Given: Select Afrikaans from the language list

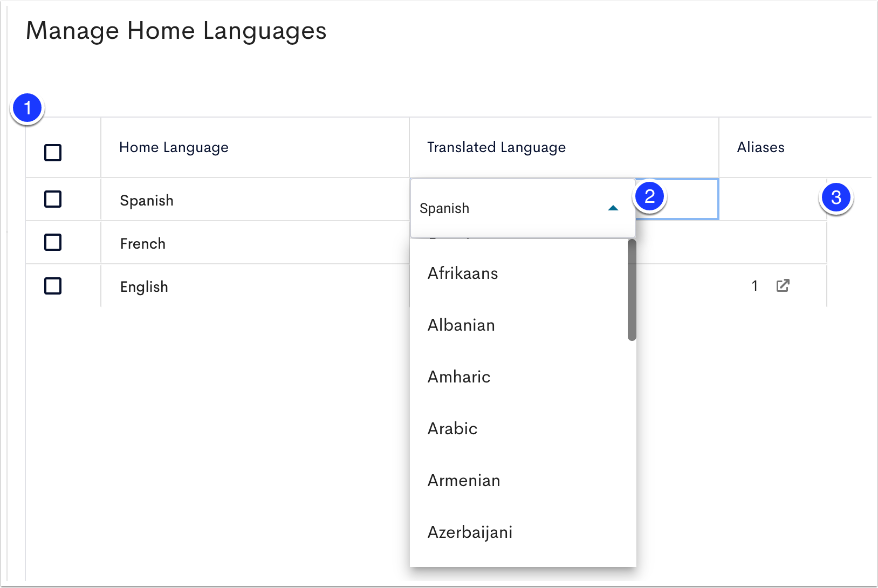Looking at the screenshot, I should point(462,274).
